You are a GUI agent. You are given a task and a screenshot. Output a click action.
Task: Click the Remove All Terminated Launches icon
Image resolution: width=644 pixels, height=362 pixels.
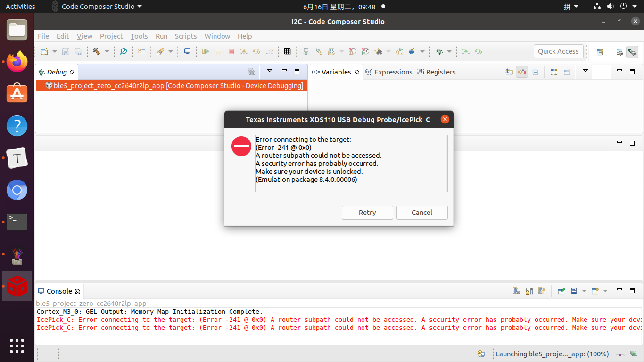pyautogui.click(x=251, y=72)
